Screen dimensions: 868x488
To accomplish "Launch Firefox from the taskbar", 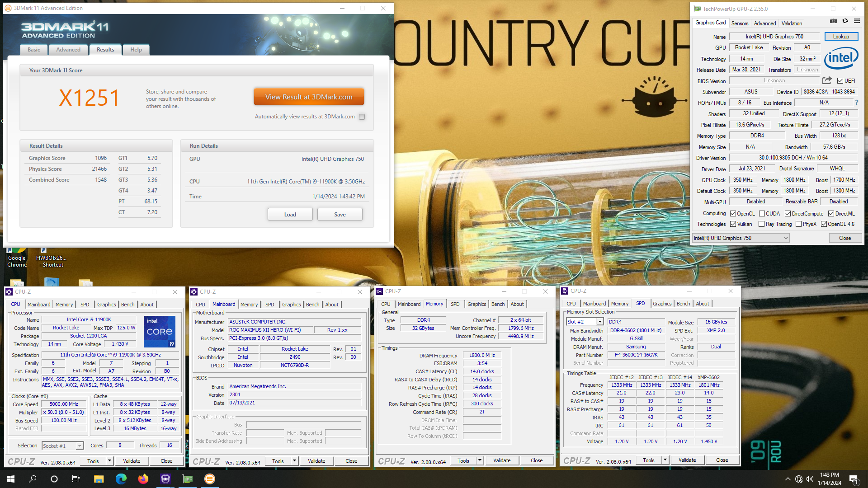I will [143, 479].
